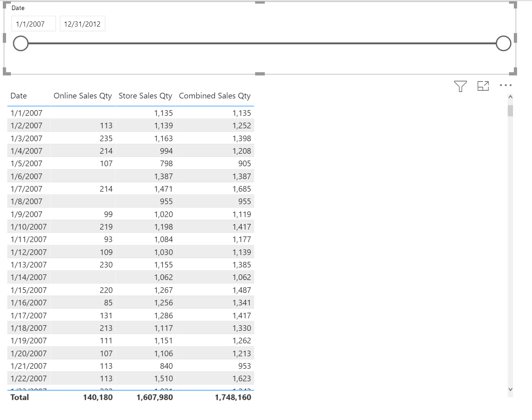The image size is (532, 420).
Task: Click Combined Sales Qty value 1,487
Action: [x=242, y=290]
